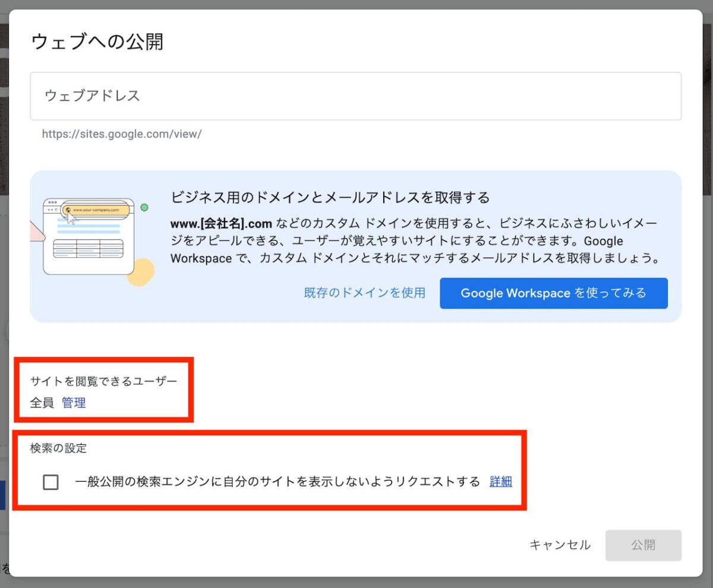Image resolution: width=713 pixels, height=588 pixels.
Task: Click the 検索の設定 section label
Action: pos(58,448)
